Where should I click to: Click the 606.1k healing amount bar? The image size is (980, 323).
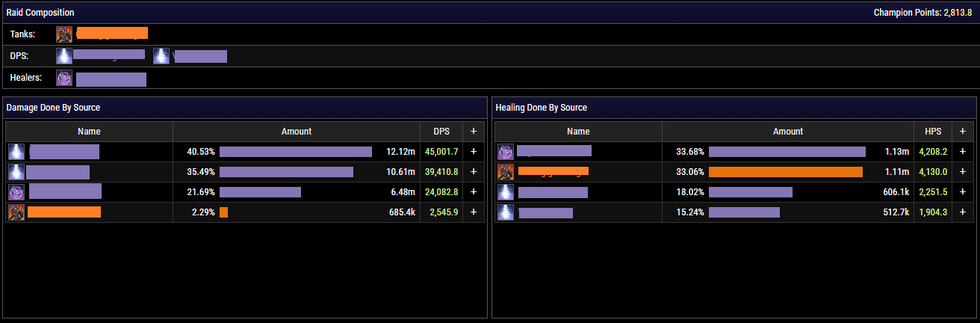pos(751,192)
